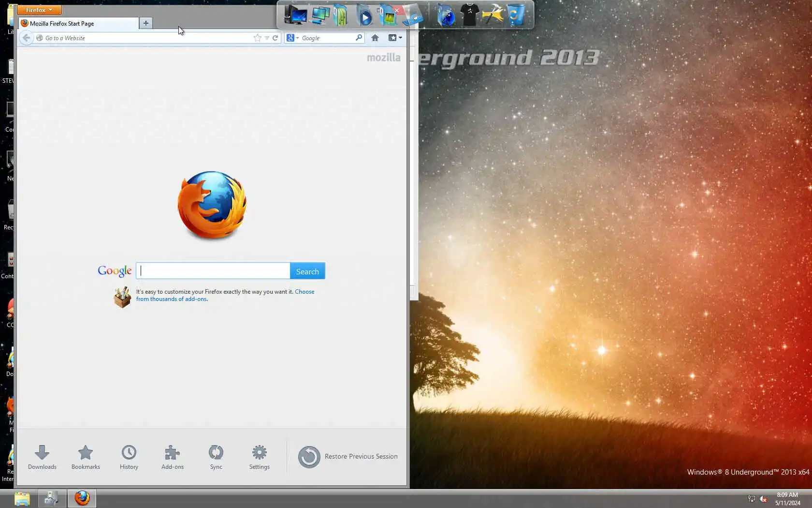Open the green documents folder in the dock
This screenshot has height=508, width=812.
341,15
